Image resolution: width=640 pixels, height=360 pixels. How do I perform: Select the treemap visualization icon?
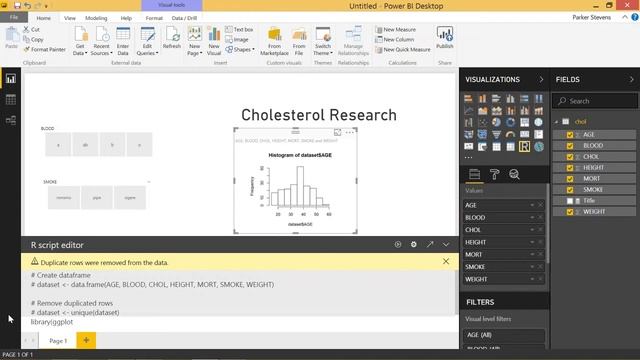pyautogui.click(x=524, y=122)
